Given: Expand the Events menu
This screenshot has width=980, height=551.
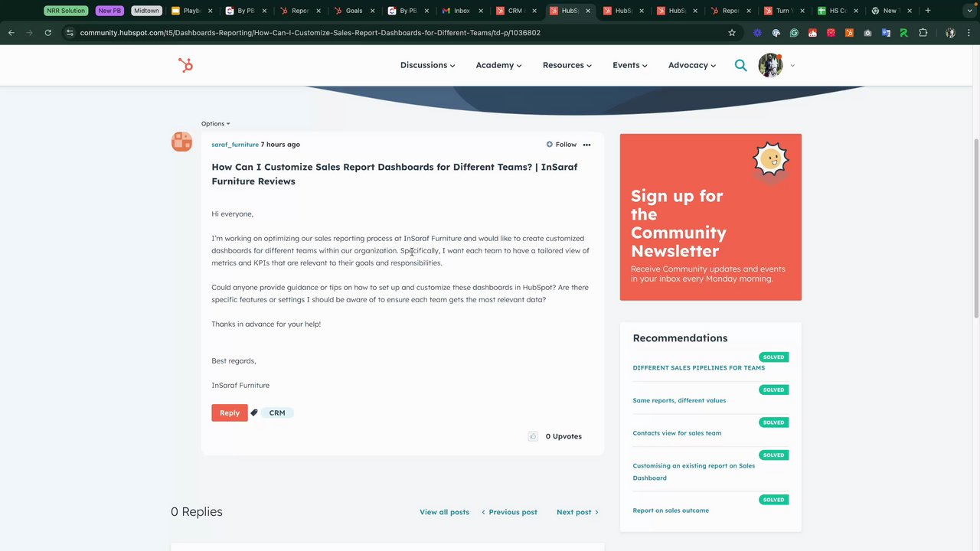Looking at the screenshot, I should tap(629, 65).
